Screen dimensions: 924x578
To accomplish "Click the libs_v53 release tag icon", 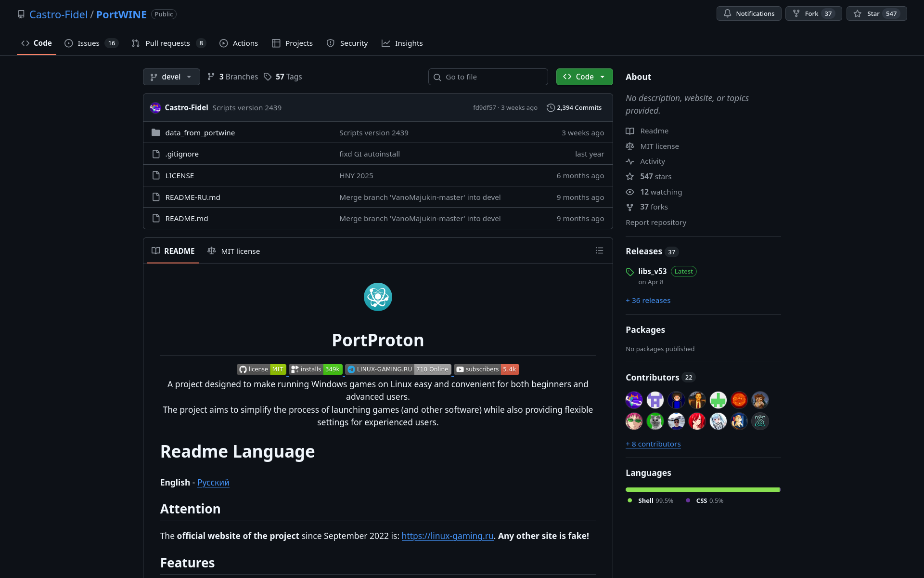I will click(630, 272).
